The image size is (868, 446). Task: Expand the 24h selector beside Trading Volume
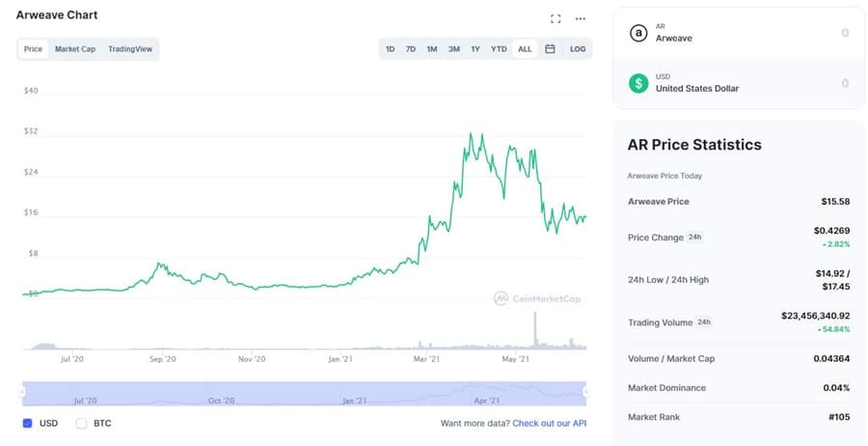pos(703,321)
